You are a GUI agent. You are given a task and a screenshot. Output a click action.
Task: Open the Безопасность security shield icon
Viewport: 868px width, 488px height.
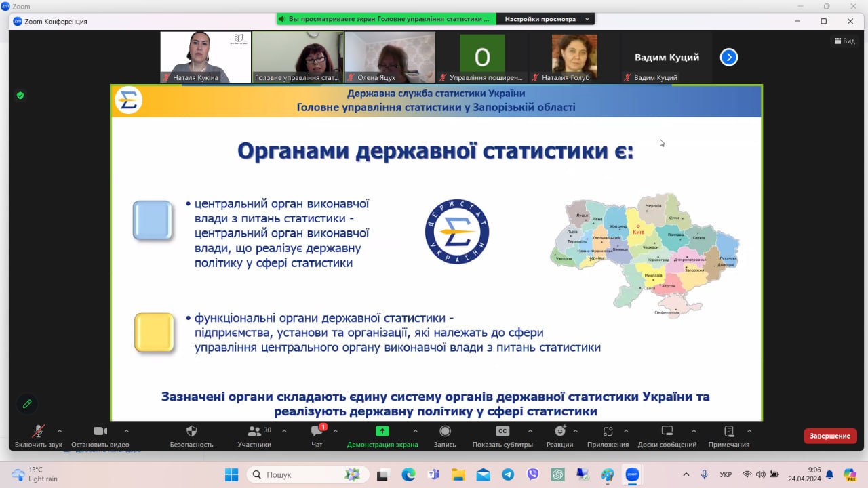[191, 432]
